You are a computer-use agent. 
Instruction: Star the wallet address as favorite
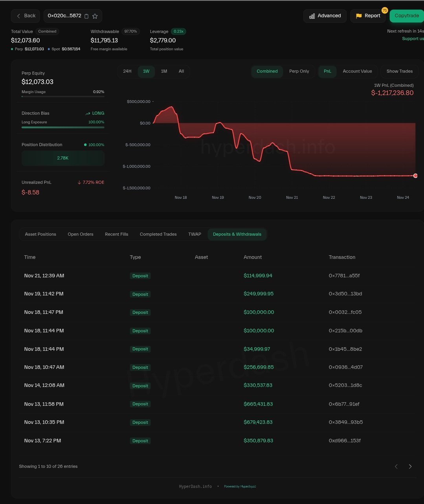click(95, 16)
